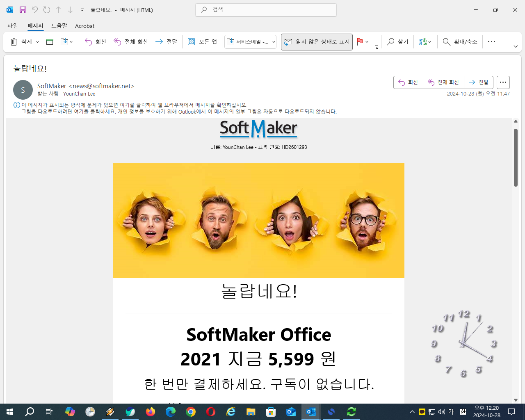This screenshot has height=420, width=525.
Task: Click the yellow surprised faces banner image
Action: [x=259, y=220]
